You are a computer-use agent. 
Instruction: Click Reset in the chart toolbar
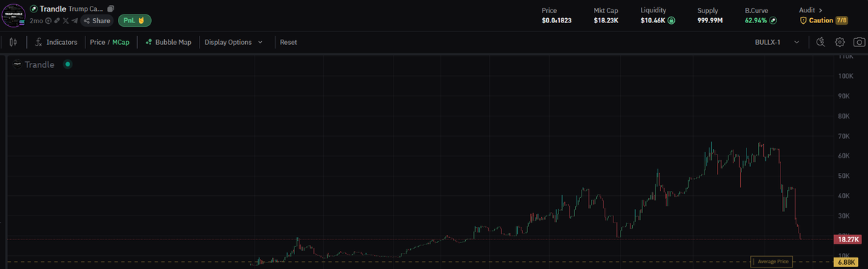289,42
